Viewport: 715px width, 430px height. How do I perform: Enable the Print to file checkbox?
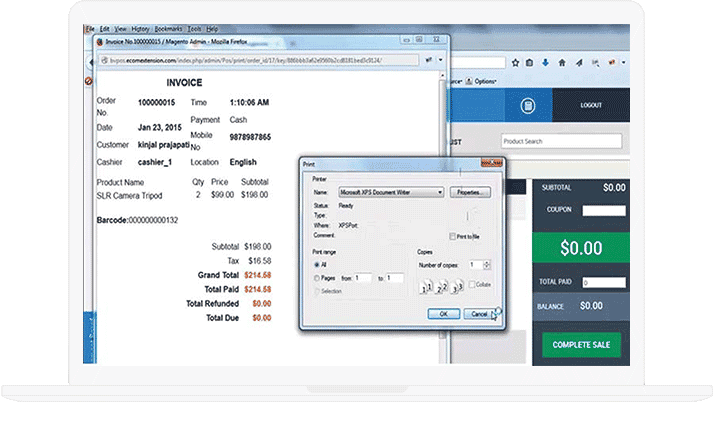(453, 236)
